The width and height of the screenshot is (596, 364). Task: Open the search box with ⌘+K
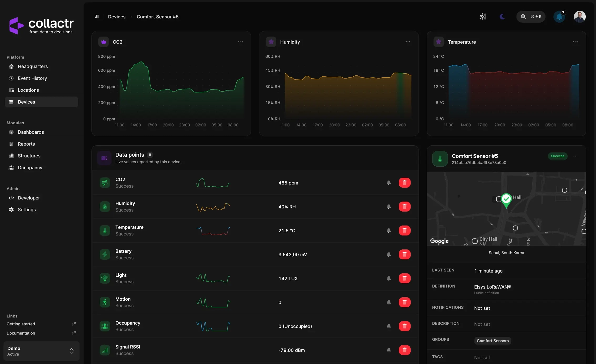(531, 17)
